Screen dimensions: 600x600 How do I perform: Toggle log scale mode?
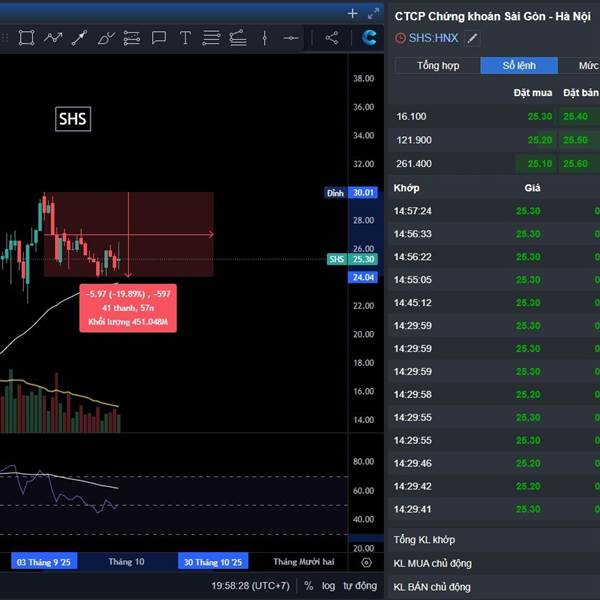[328, 586]
